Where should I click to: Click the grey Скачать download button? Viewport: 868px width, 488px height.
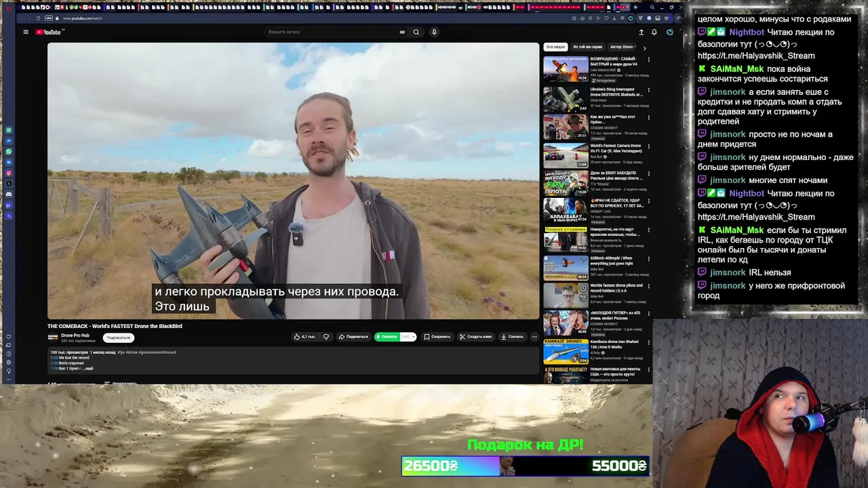point(513,337)
